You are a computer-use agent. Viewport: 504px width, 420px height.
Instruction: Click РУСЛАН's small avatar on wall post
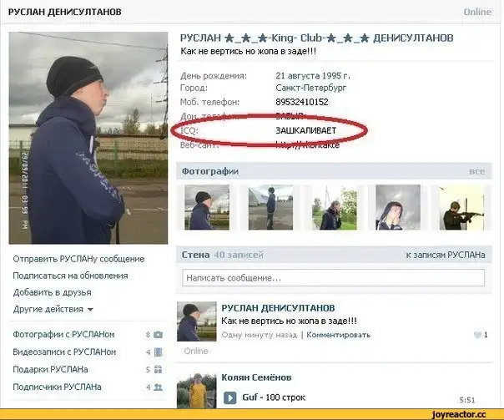tap(192, 321)
